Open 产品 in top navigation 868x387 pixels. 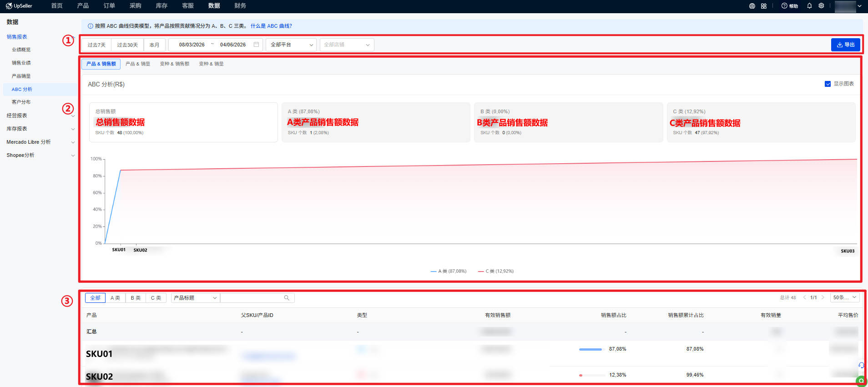pos(83,6)
